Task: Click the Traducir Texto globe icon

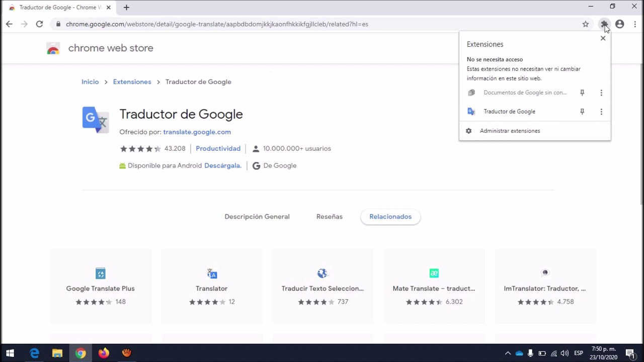Action: (x=323, y=273)
